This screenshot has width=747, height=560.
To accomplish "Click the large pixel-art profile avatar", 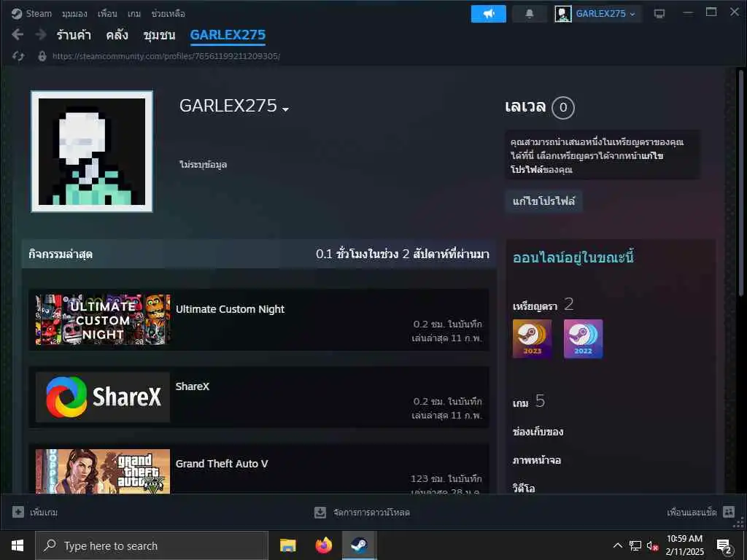I will [92, 152].
